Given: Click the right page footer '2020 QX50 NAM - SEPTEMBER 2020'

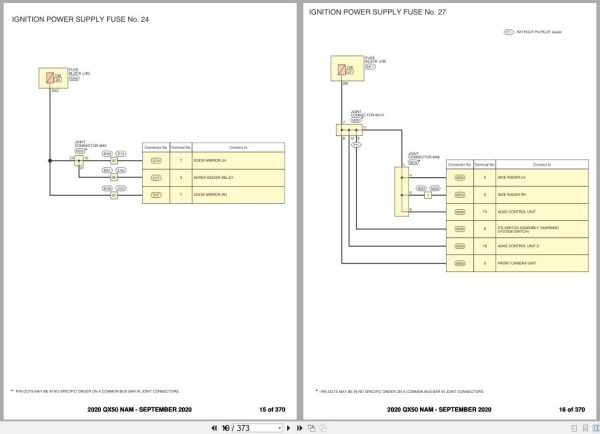Looking at the screenshot, I should (439, 410).
